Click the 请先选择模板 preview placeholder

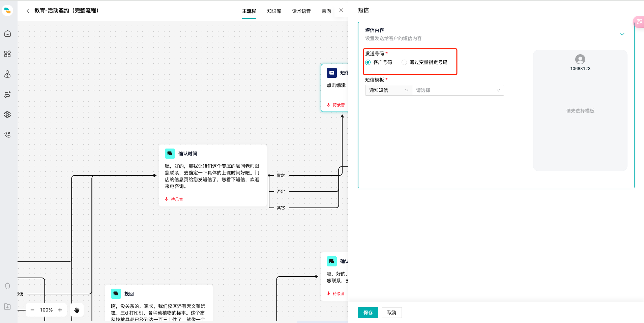580,111
